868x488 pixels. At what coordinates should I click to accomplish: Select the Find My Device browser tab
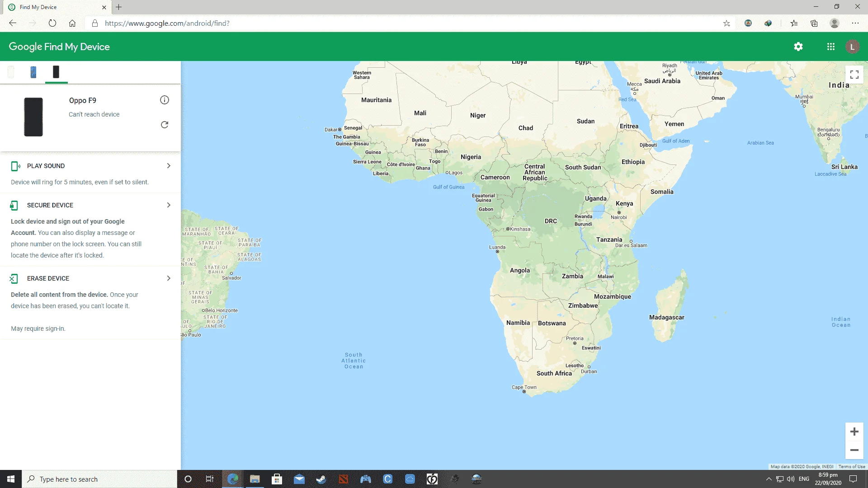(57, 7)
